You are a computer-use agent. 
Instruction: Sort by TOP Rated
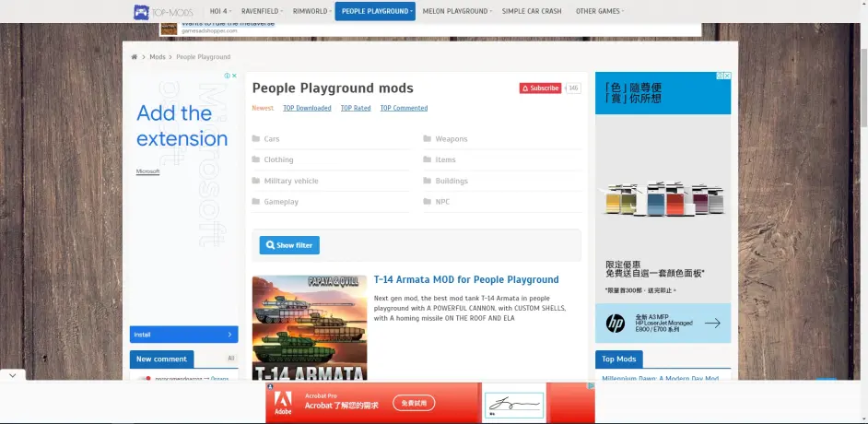tap(356, 108)
